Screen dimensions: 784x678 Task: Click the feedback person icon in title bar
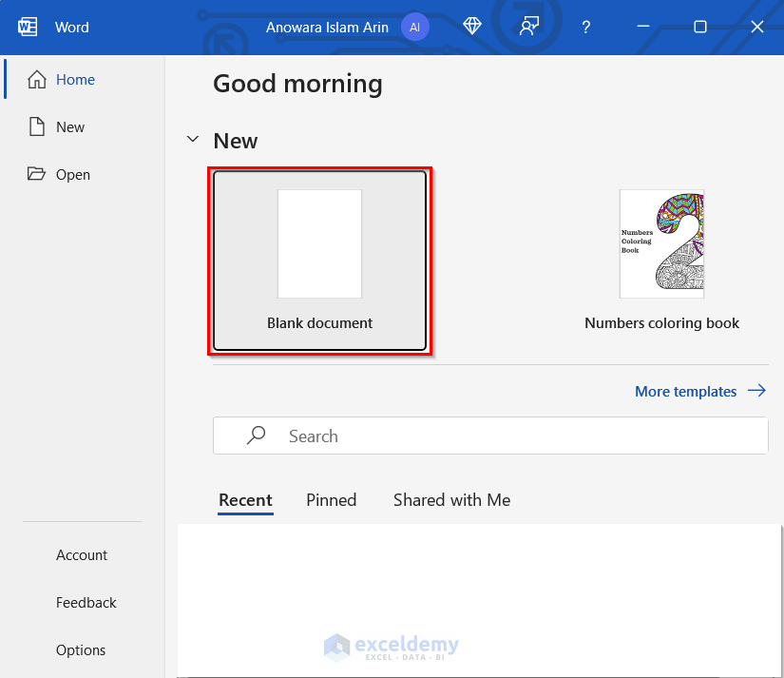pyautogui.click(x=529, y=27)
